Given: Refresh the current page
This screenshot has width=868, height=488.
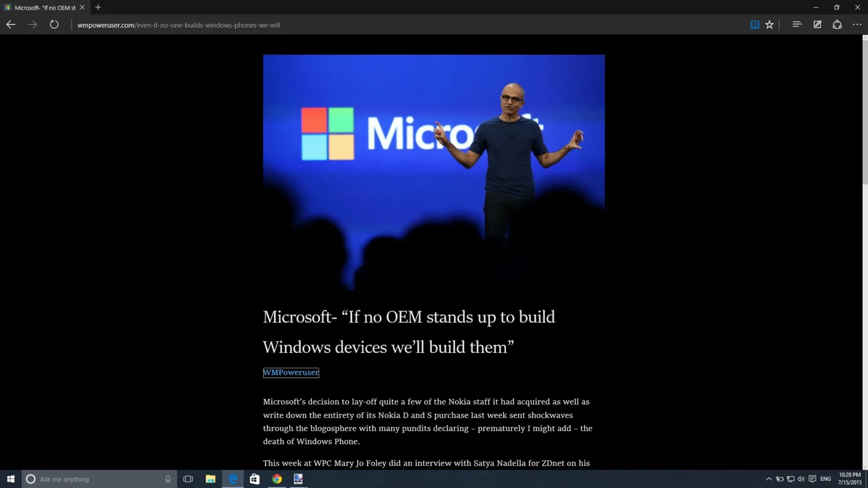Looking at the screenshot, I should pyautogui.click(x=54, y=24).
